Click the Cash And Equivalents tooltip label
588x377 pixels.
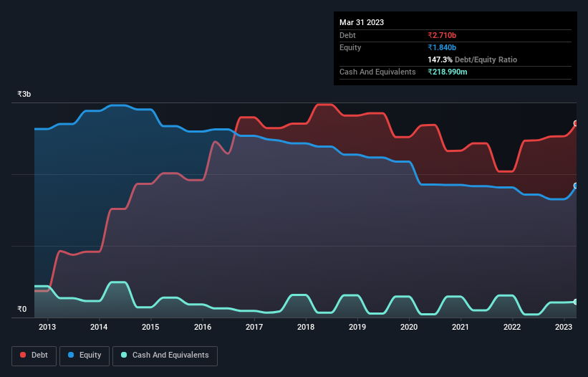[377, 72]
